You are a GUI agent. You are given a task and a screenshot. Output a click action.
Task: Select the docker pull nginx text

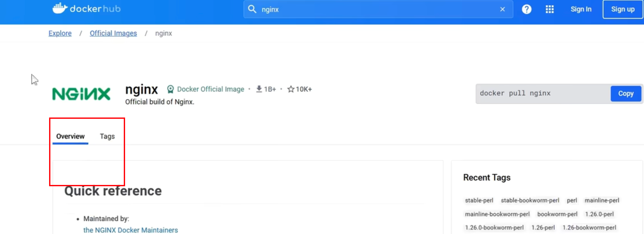pyautogui.click(x=515, y=93)
